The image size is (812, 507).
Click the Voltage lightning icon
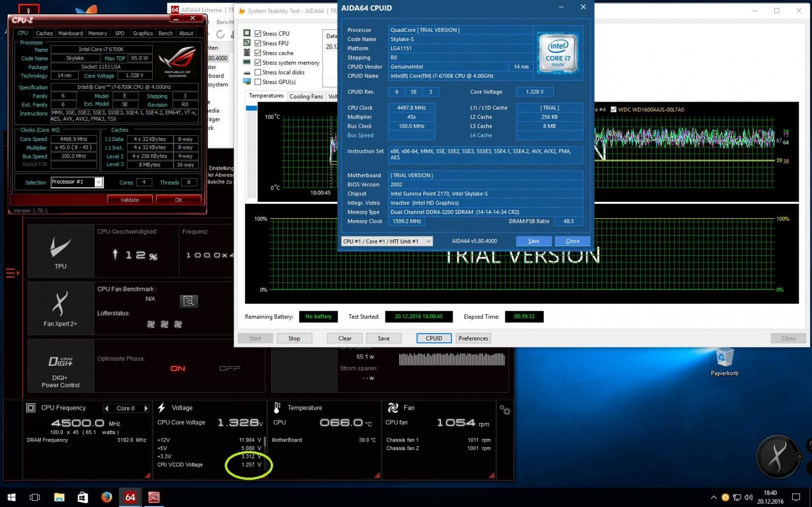162,408
